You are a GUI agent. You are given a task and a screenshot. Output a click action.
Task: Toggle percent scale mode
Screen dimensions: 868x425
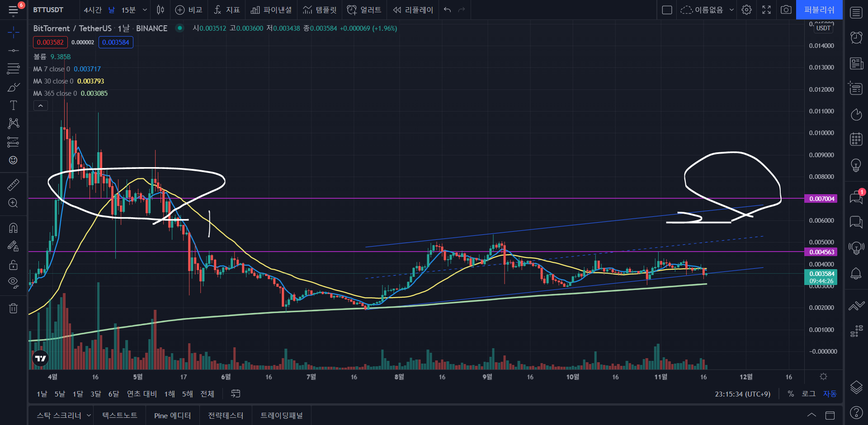click(x=791, y=394)
